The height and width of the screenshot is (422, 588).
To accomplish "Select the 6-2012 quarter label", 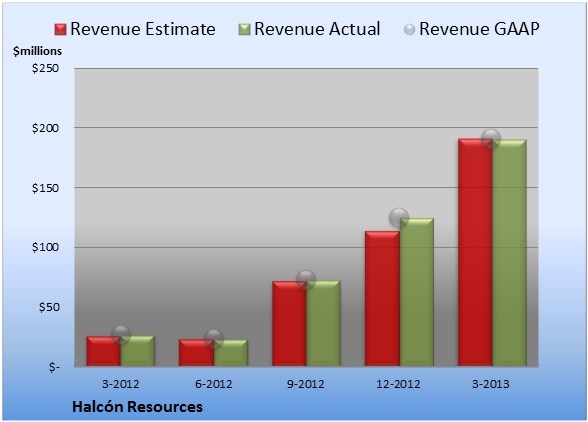I will [213, 384].
